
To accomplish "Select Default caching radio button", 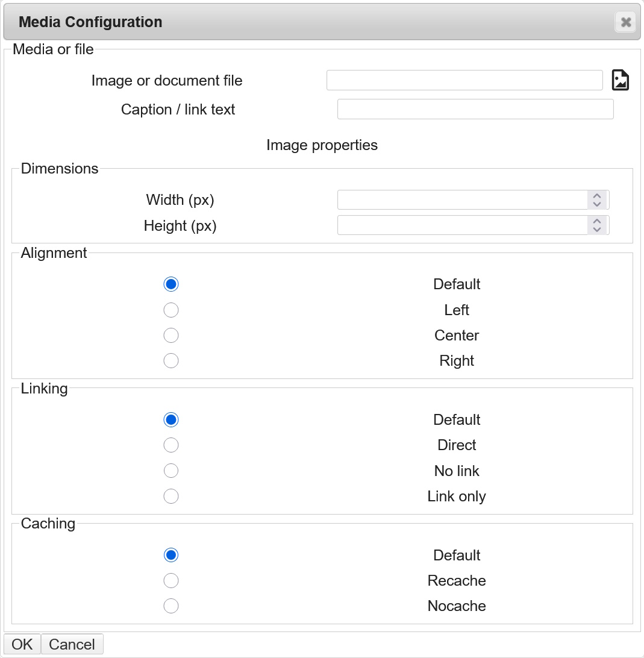I will click(171, 555).
